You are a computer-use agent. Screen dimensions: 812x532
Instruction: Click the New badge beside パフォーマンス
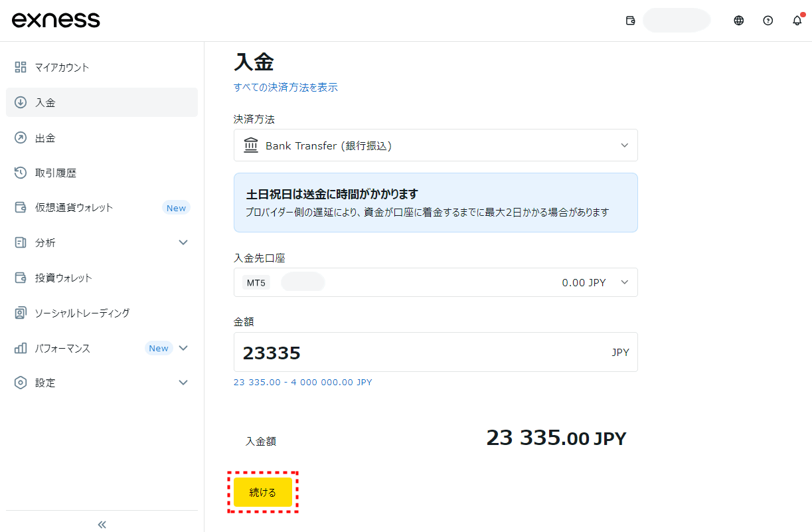[159, 348]
